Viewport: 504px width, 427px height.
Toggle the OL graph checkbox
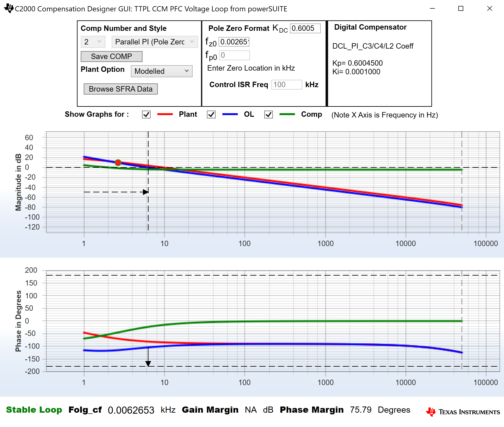211,115
